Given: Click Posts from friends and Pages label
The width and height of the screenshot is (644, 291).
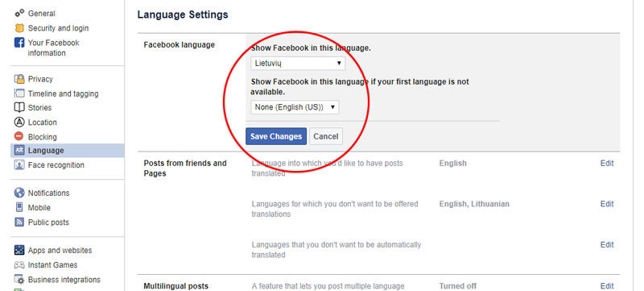Looking at the screenshot, I should click(x=185, y=168).
